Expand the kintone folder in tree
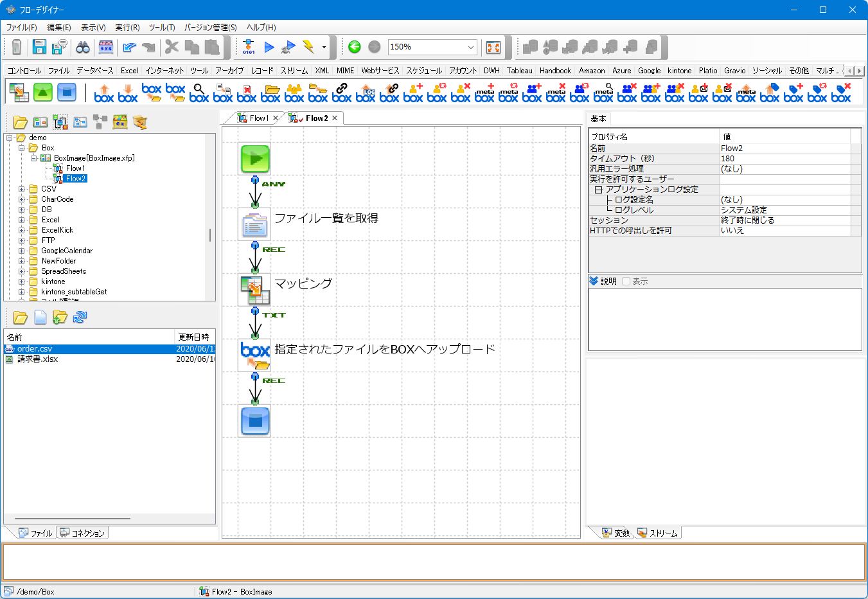Image resolution: width=868 pixels, height=599 pixels. pos(22,282)
